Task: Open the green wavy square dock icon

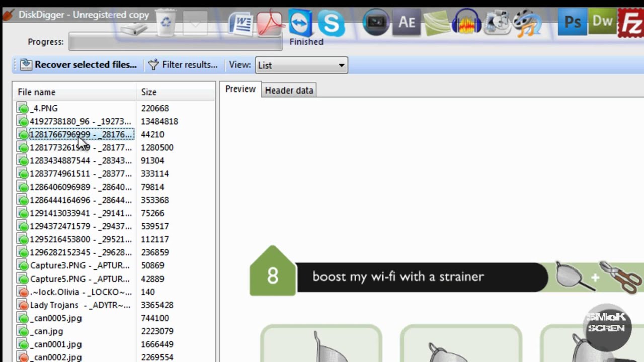Action: click(437, 23)
